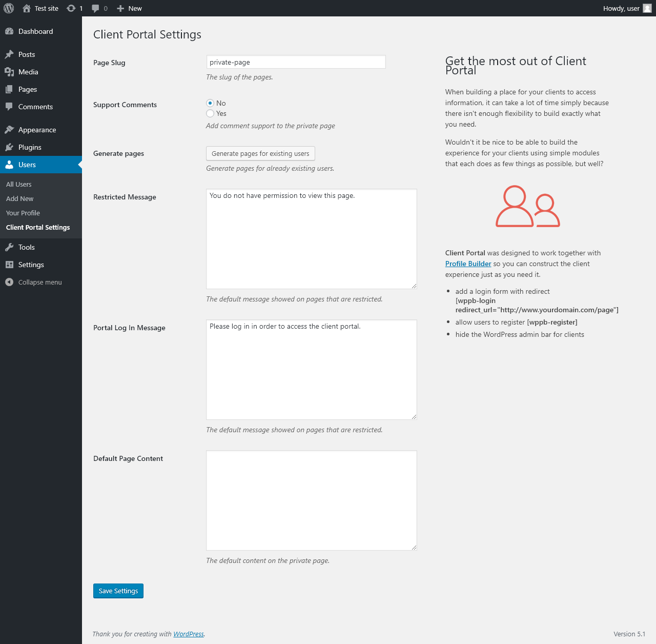Click the plus icon beside New
656x644 pixels.
[x=120, y=8]
